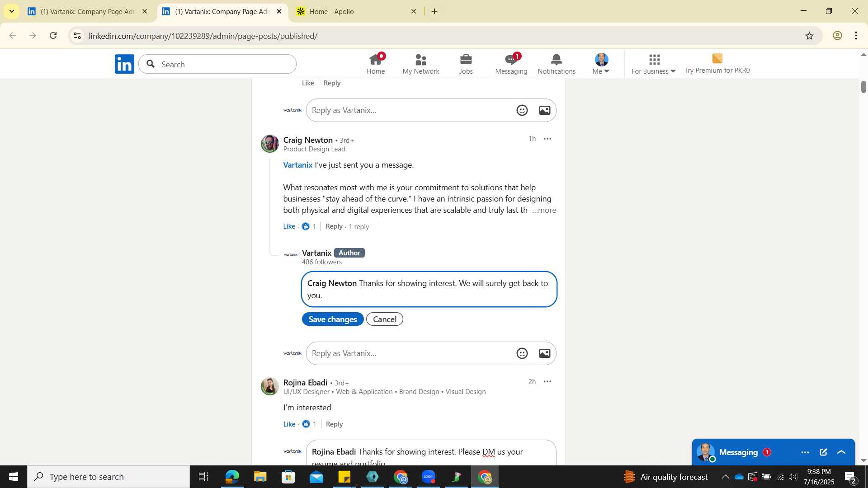View Notifications bell
The image size is (868, 488).
click(557, 64)
